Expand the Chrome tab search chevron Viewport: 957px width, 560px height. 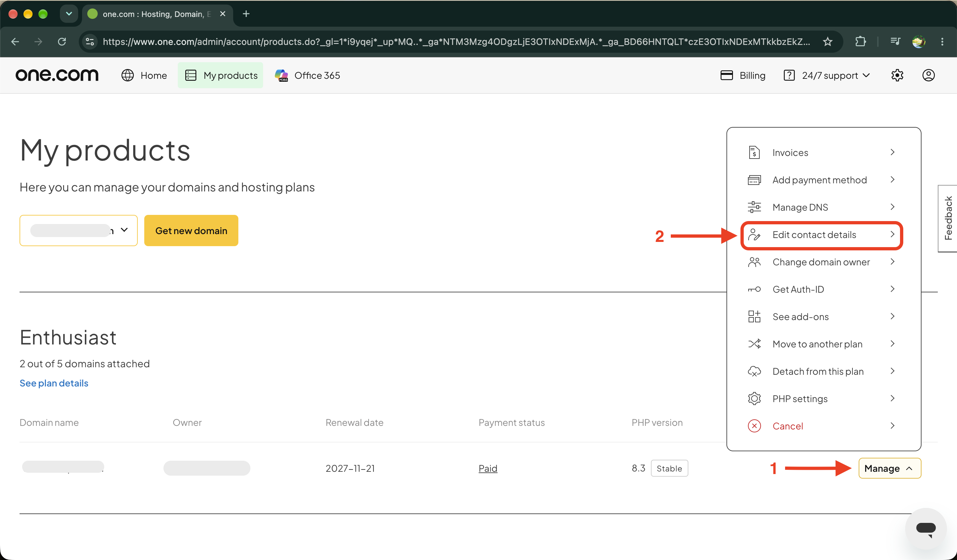click(x=69, y=14)
